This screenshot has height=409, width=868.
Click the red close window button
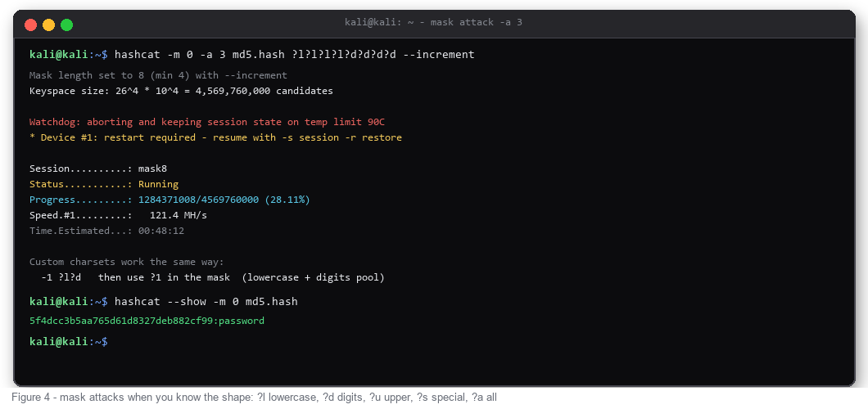[30, 25]
